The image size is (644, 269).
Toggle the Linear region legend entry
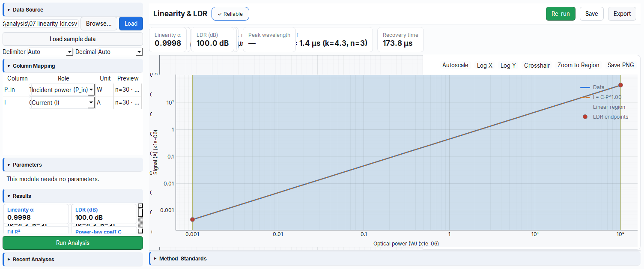(609, 107)
